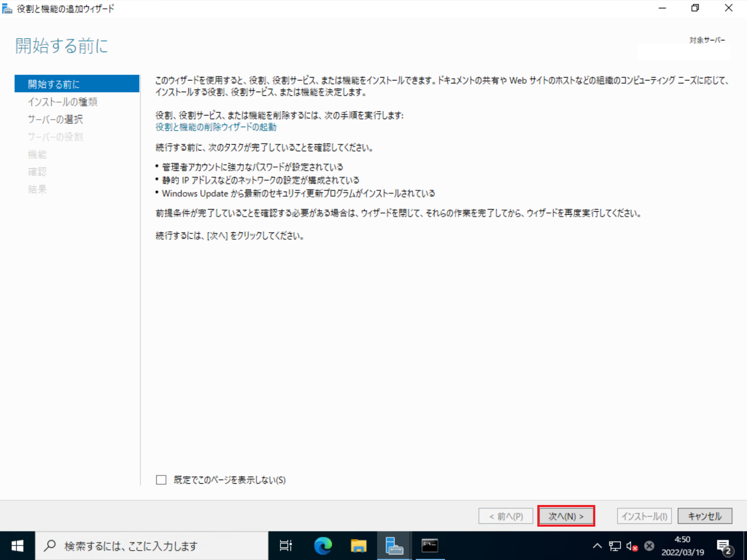
Task: Click the Windows Start button
Action: click(x=17, y=545)
